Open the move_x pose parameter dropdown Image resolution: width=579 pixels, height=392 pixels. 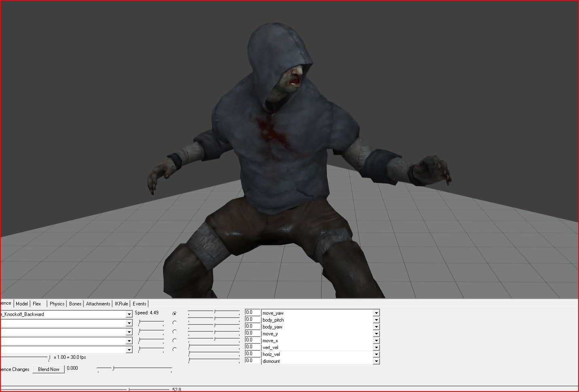[376, 341]
